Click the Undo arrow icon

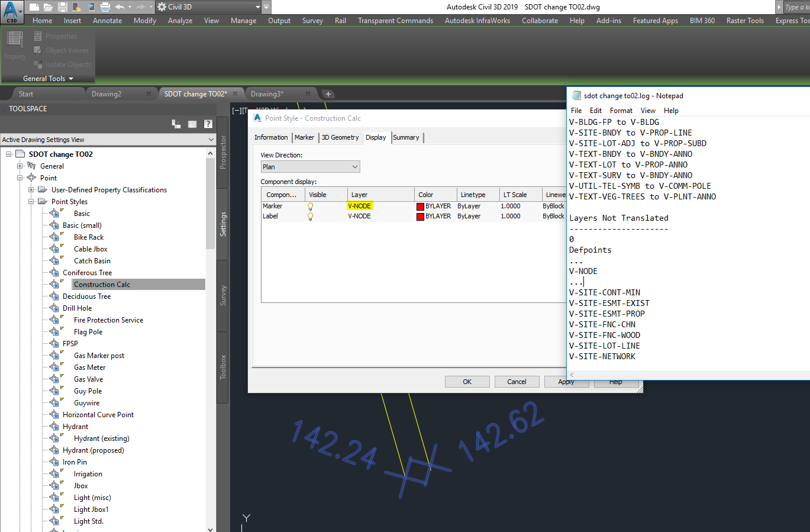pyautogui.click(x=120, y=7)
